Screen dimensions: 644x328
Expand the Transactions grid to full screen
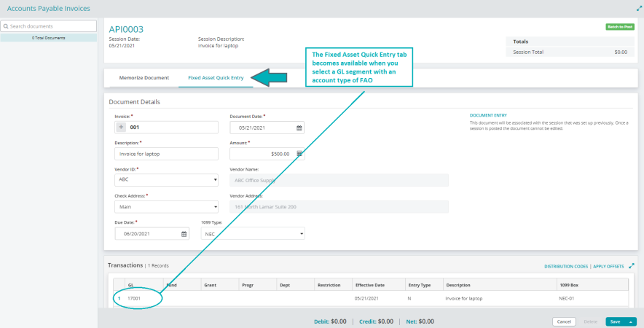(x=632, y=266)
